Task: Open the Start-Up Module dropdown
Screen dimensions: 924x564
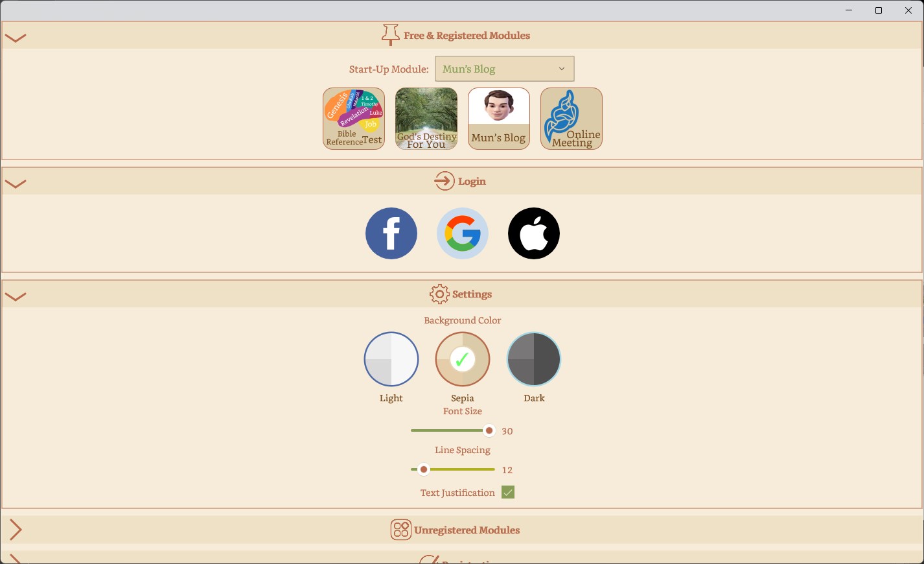Action: [x=504, y=69]
